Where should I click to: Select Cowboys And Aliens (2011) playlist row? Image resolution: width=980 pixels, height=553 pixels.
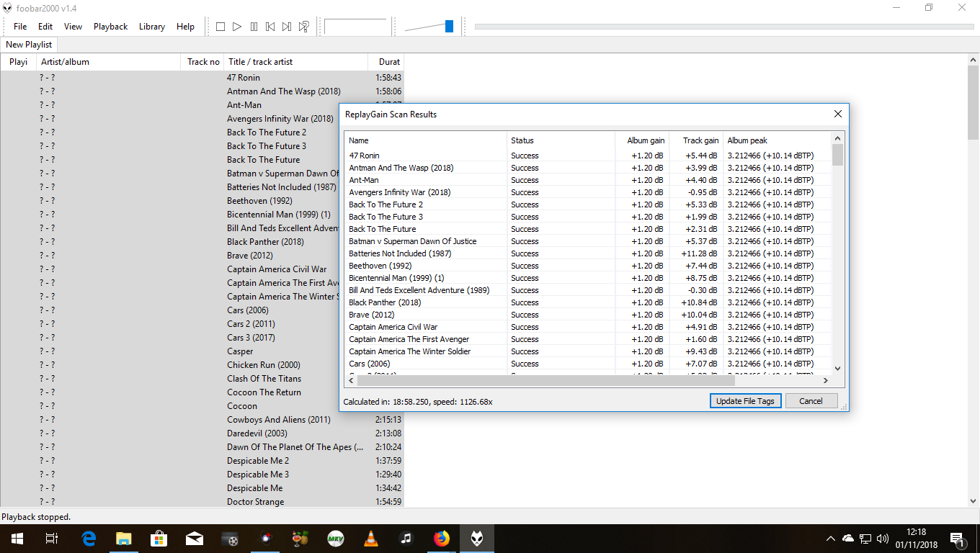coord(202,420)
